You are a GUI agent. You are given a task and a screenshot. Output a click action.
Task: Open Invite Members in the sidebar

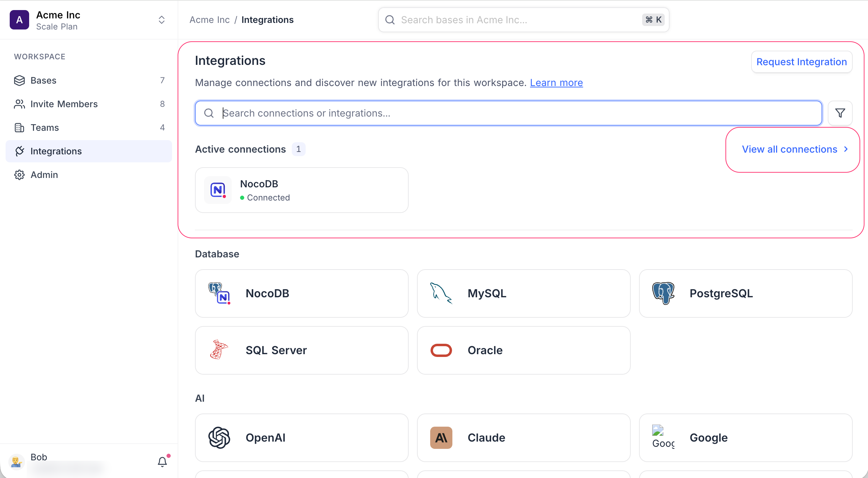(x=89, y=104)
